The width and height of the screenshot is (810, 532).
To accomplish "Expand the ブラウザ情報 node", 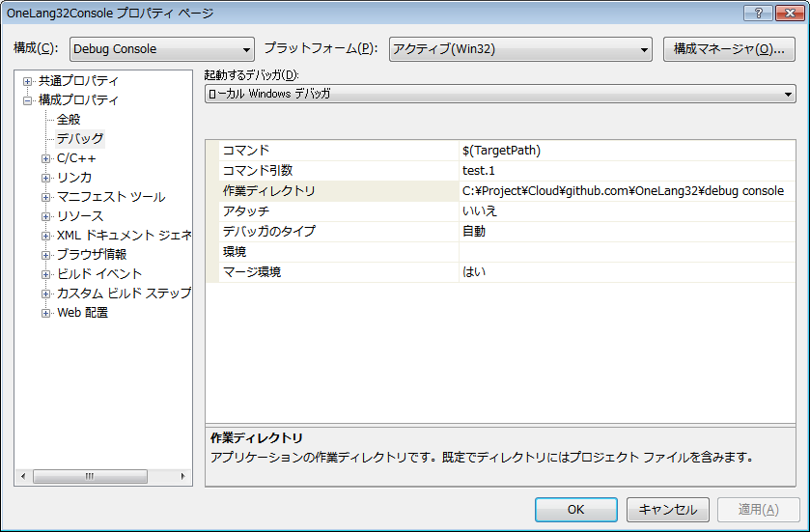I will tap(46, 255).
